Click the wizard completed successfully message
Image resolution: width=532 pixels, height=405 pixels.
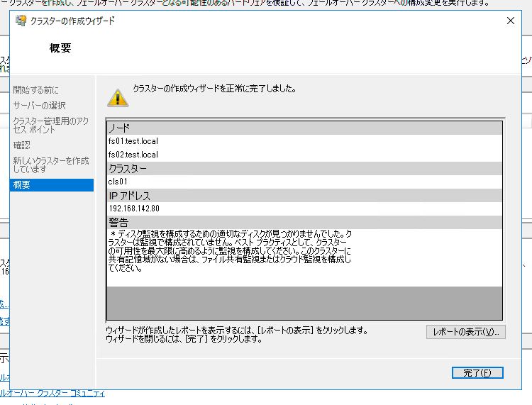point(214,89)
